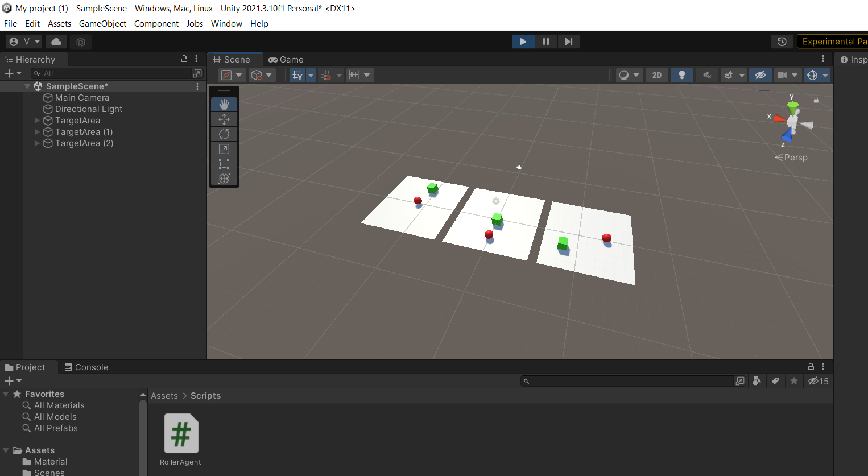
Task: Select the Hand view tool
Action: (224, 104)
